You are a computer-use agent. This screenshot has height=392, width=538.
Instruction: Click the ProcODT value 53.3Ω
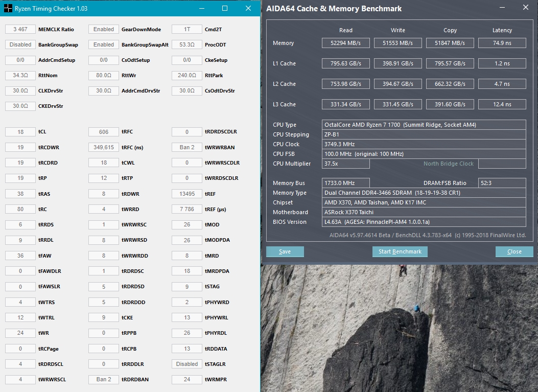[x=187, y=44]
